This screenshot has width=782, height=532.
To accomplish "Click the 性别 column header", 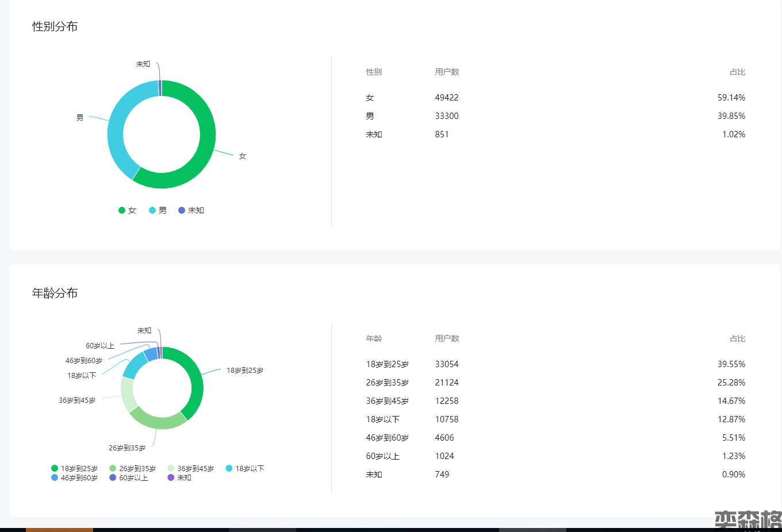I will 374,72.
